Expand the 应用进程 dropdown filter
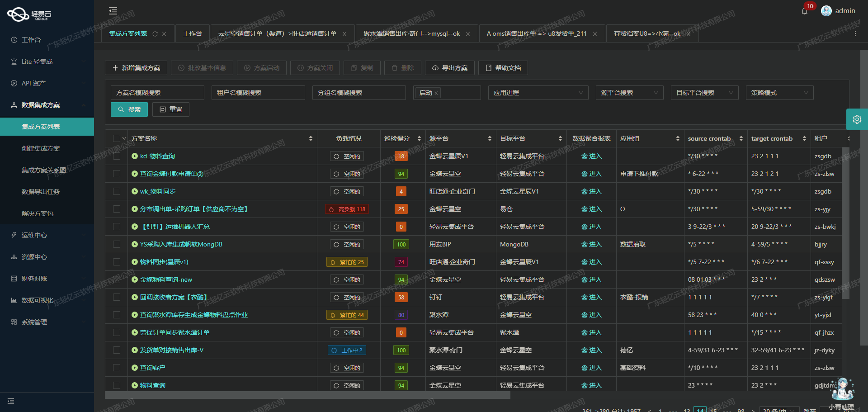Screen dimensions: 868x412 [538, 93]
